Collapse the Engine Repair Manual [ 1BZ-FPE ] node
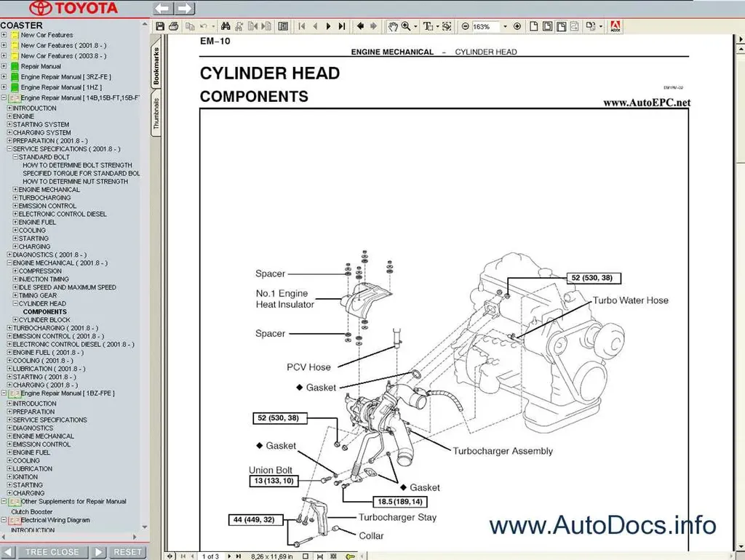 (x=4, y=393)
